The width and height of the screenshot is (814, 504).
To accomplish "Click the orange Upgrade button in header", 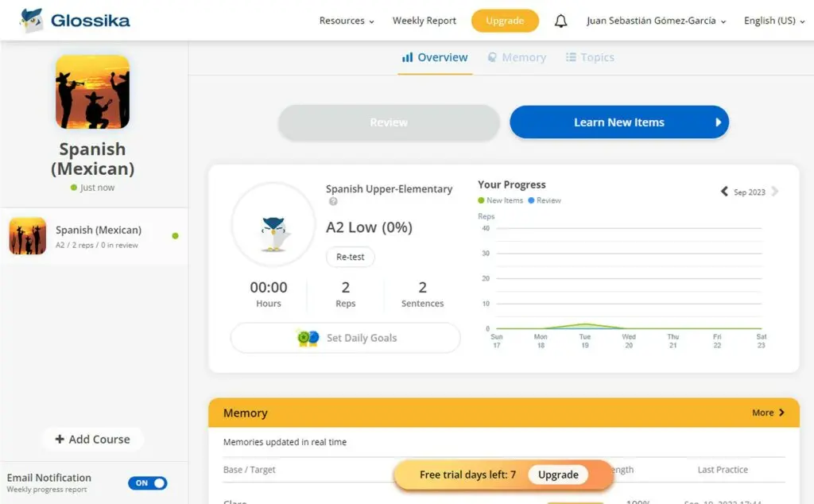I will [x=505, y=21].
